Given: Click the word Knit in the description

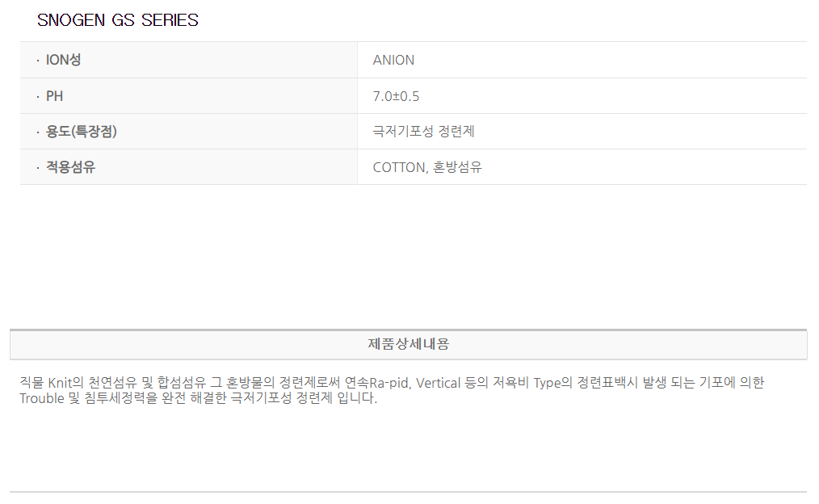Looking at the screenshot, I should click(61, 382).
